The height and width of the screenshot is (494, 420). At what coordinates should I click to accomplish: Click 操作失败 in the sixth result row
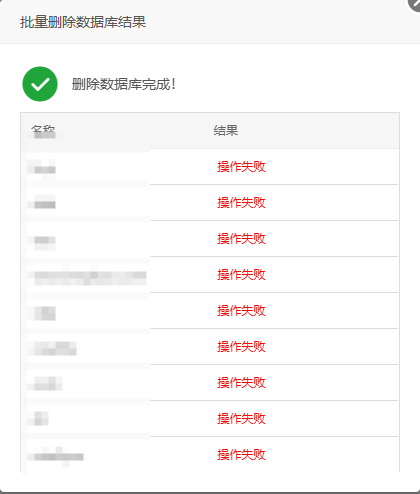241,346
